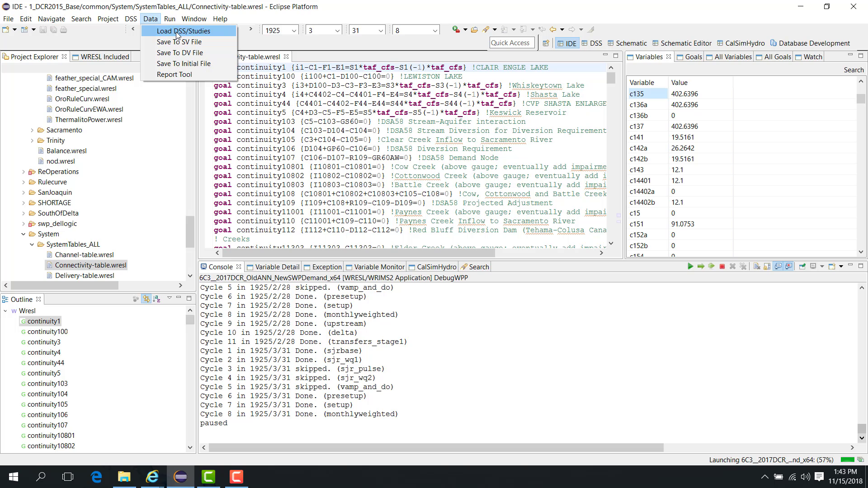Screen dimensions: 868x488
Task: Open the Run menu
Action: 170,19
